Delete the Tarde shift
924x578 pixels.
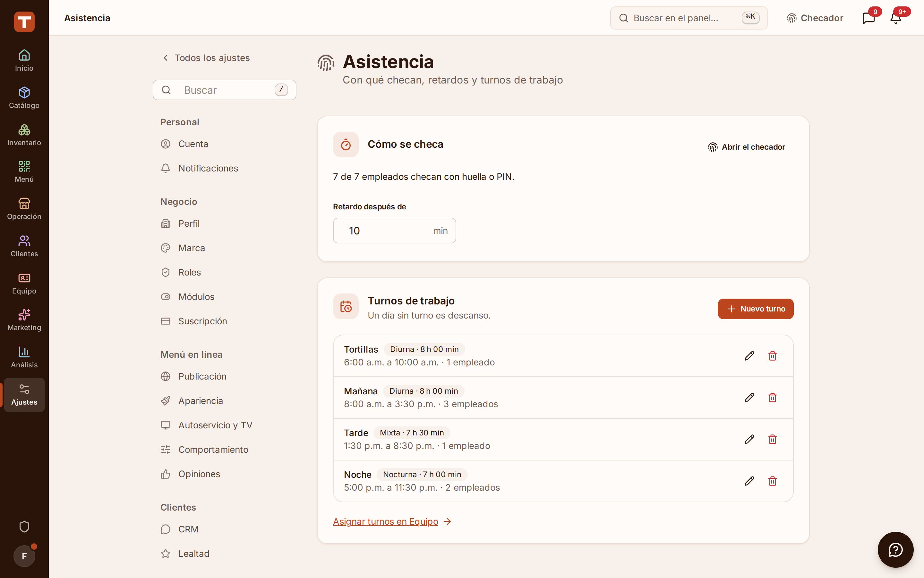[773, 439]
